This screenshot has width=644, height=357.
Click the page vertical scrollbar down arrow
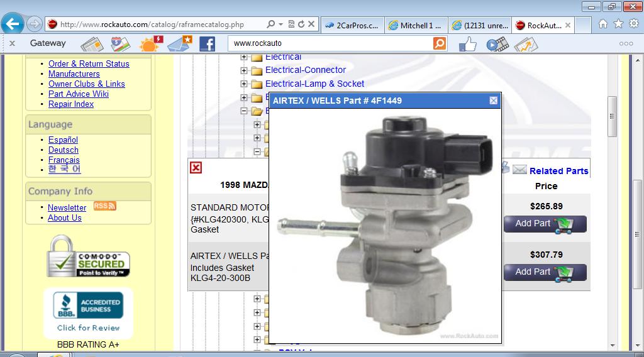pos(637,346)
